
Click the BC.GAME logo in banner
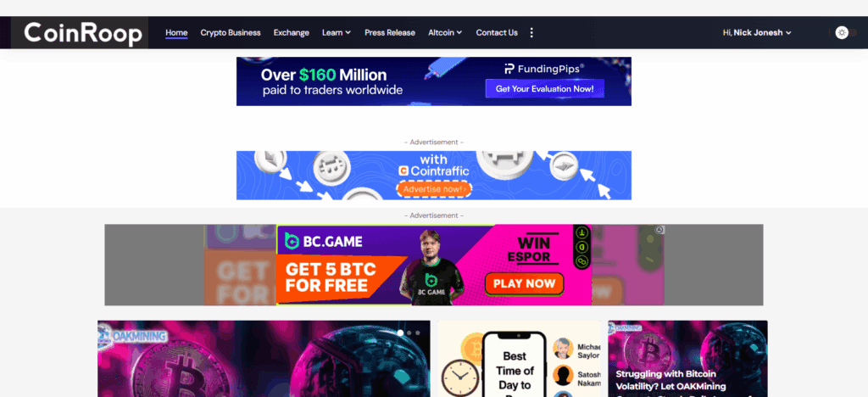point(324,242)
